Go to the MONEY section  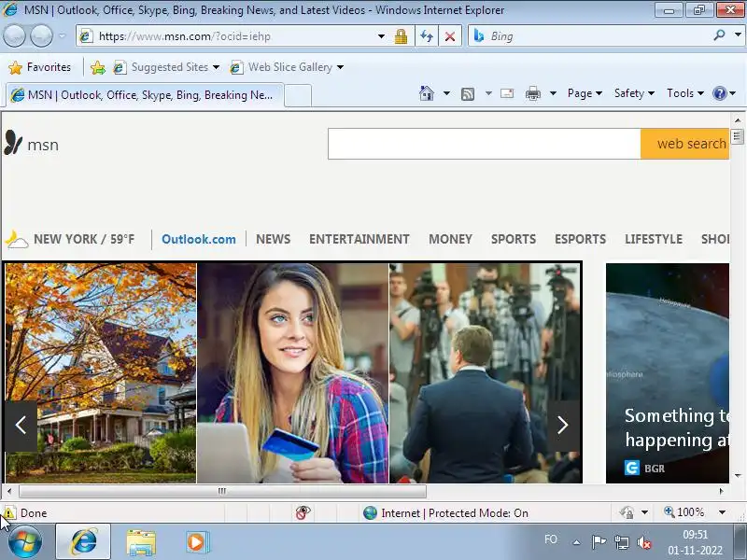click(450, 239)
